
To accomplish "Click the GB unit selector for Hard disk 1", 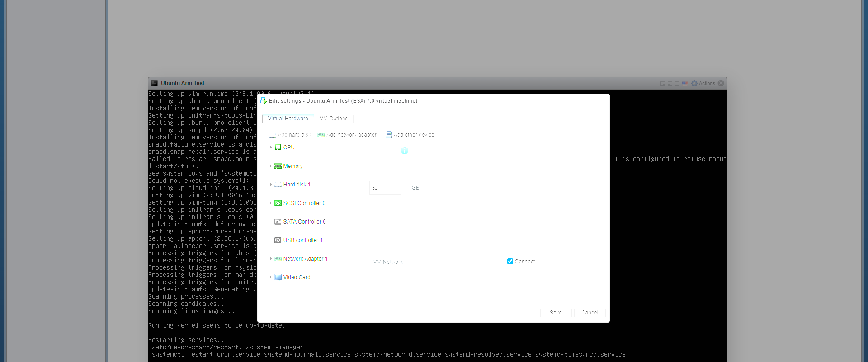I will 415,188.
